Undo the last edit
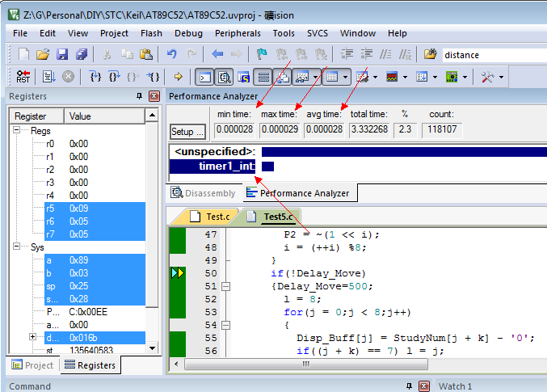Viewport: 547px width, 392px height. (171, 54)
